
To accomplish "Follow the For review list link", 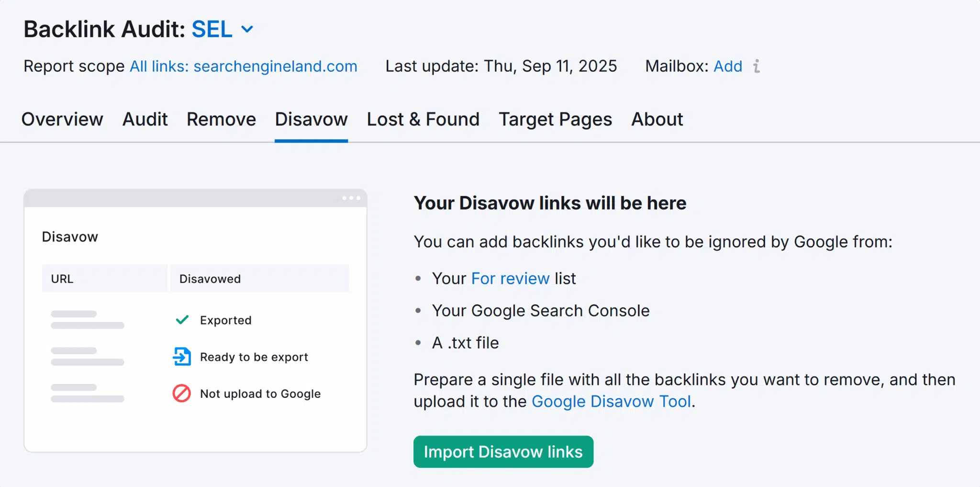I will coord(510,278).
